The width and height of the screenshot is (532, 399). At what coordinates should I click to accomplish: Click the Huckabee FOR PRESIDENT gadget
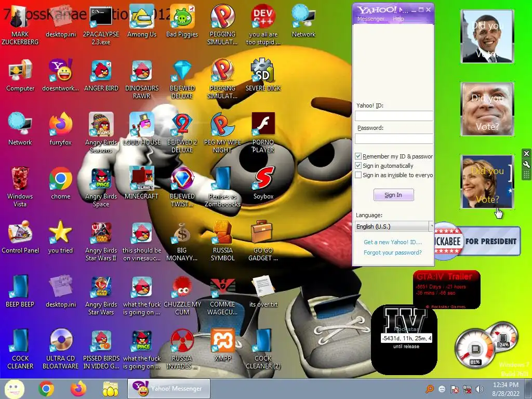pos(477,241)
